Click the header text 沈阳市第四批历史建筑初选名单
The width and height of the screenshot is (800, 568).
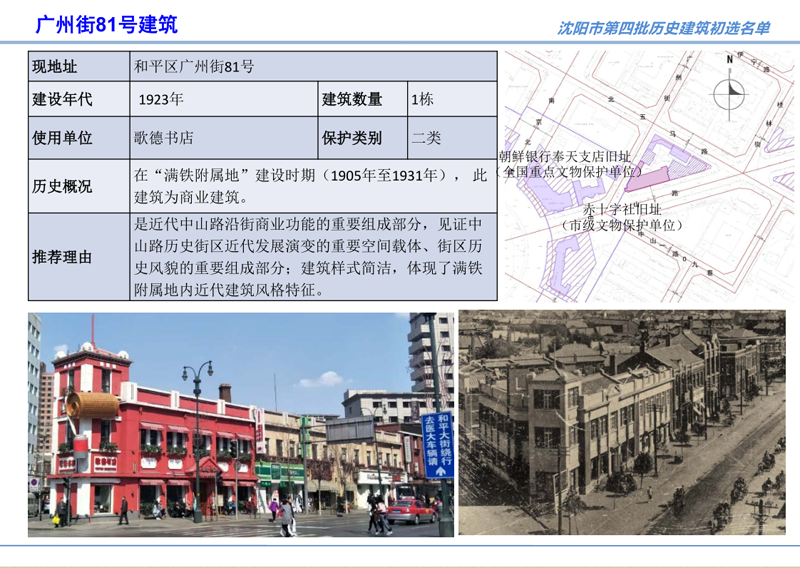pos(664,28)
